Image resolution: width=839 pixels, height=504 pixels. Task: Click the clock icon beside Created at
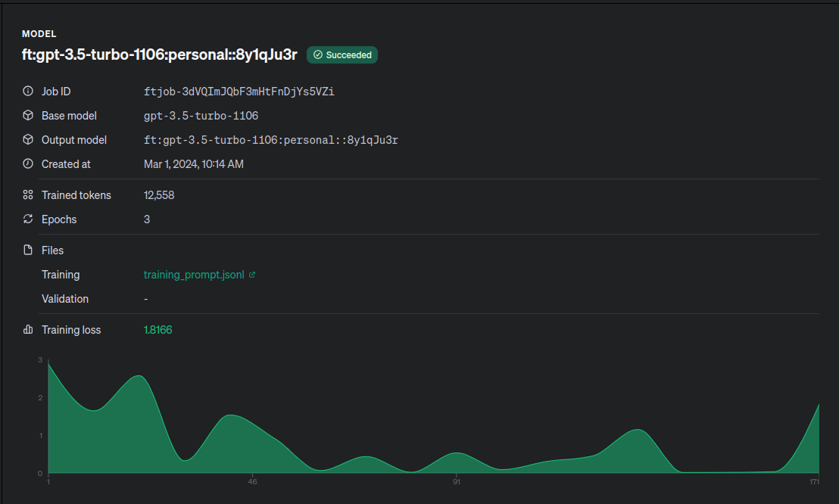pos(28,164)
